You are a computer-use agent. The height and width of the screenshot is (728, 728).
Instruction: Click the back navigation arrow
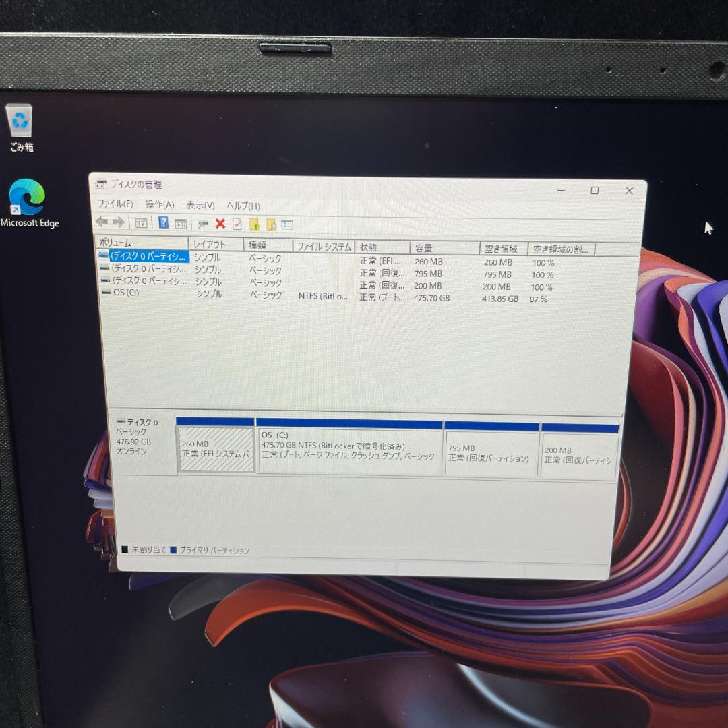101,223
